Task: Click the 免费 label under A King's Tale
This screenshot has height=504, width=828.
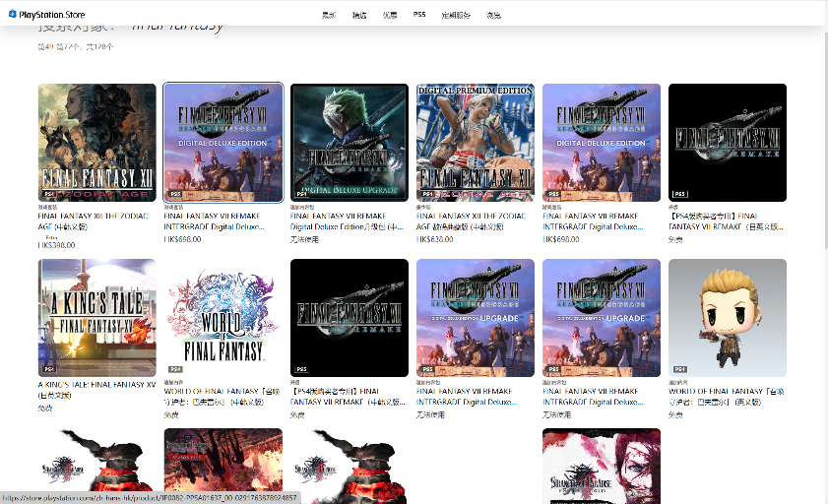Action: (45, 409)
